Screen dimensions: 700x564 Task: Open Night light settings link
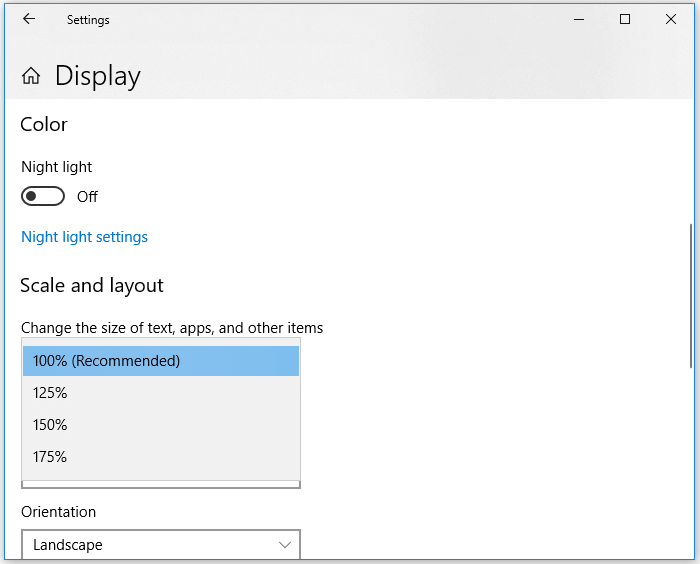point(84,237)
